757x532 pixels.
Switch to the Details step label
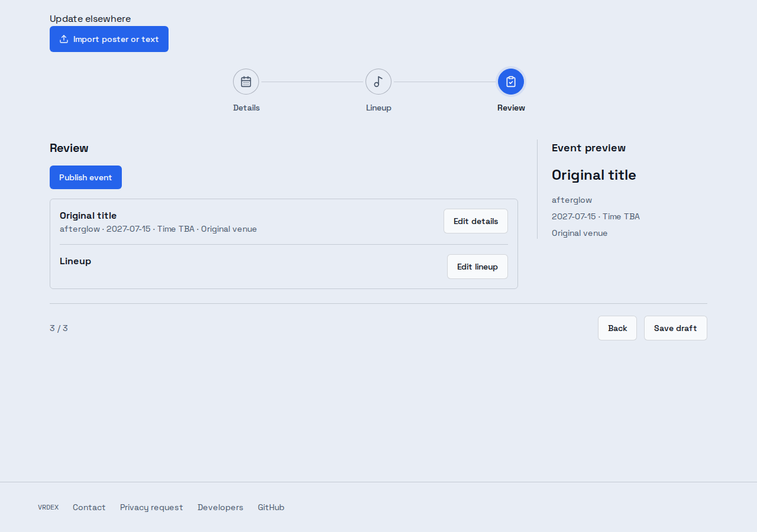[246, 108]
